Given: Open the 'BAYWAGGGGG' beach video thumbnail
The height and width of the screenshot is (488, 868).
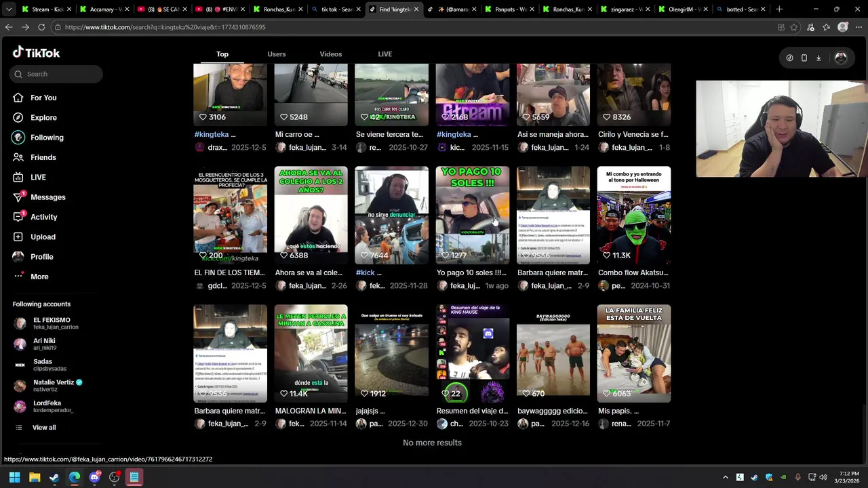Looking at the screenshot, I should tap(553, 353).
